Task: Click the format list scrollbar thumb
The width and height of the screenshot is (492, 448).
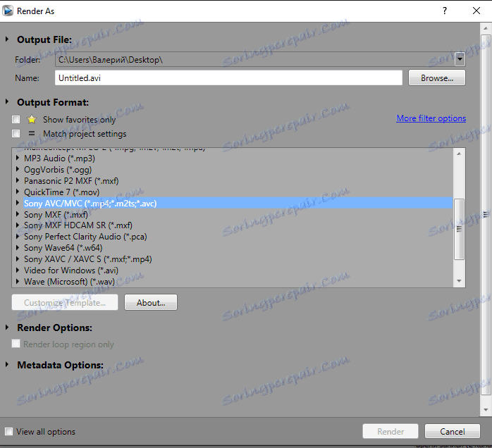Action: coord(459,229)
